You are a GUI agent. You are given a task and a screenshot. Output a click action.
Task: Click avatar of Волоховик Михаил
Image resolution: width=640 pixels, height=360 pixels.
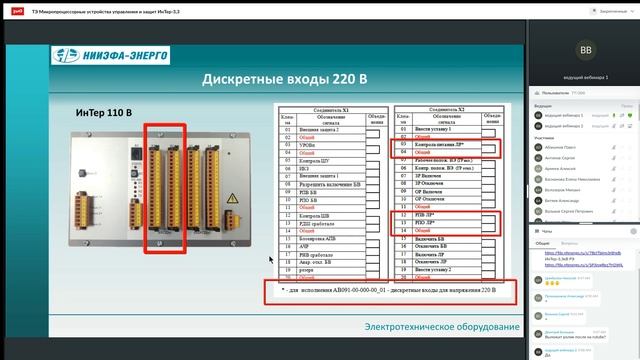[x=538, y=190]
